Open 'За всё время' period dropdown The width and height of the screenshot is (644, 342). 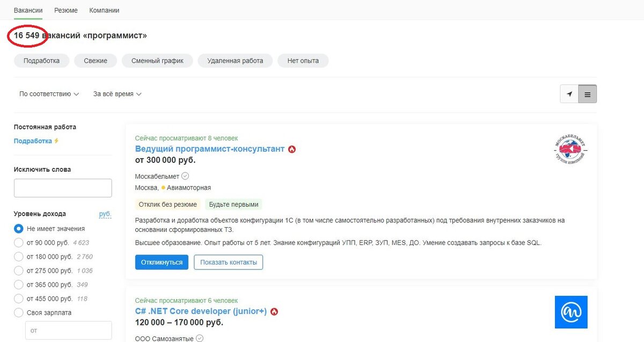(118, 94)
